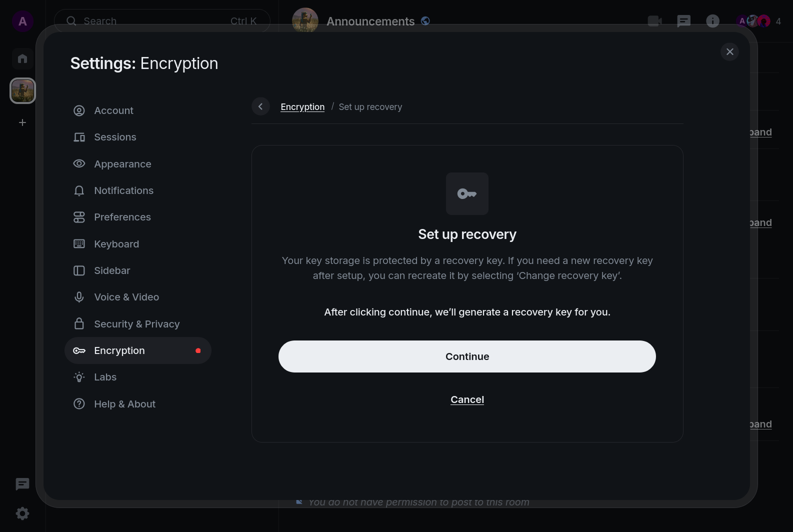Open Account settings tab
The width and height of the screenshot is (793, 532).
113,110
